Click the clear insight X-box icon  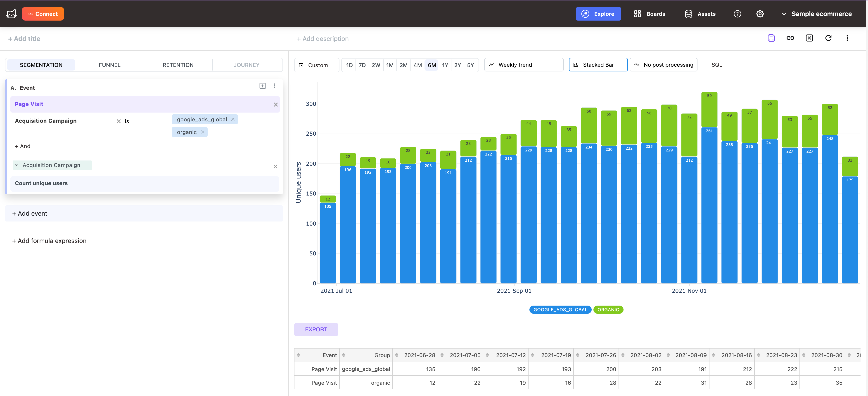(x=809, y=38)
